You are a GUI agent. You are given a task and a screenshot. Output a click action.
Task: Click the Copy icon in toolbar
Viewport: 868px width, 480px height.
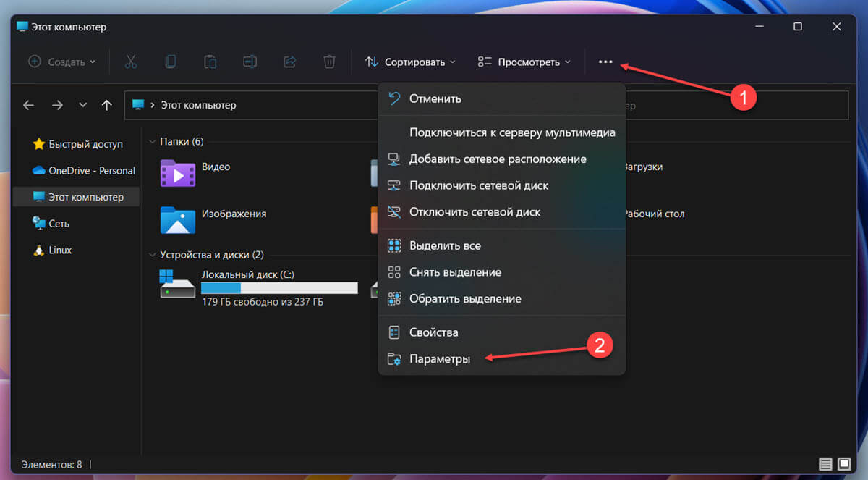pos(171,62)
